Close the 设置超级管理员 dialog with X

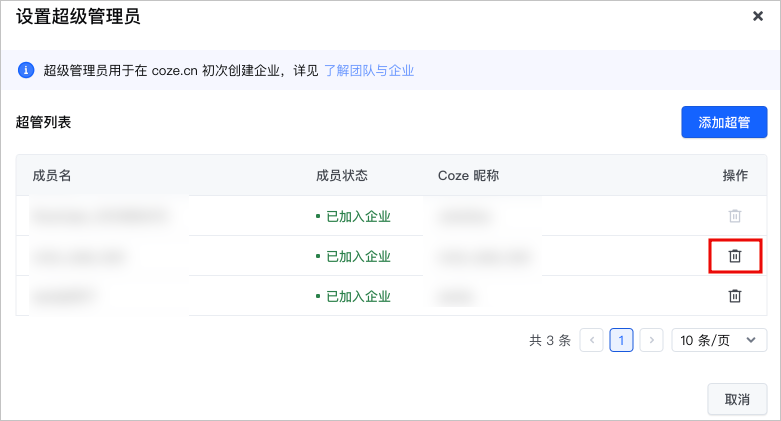coord(758,16)
